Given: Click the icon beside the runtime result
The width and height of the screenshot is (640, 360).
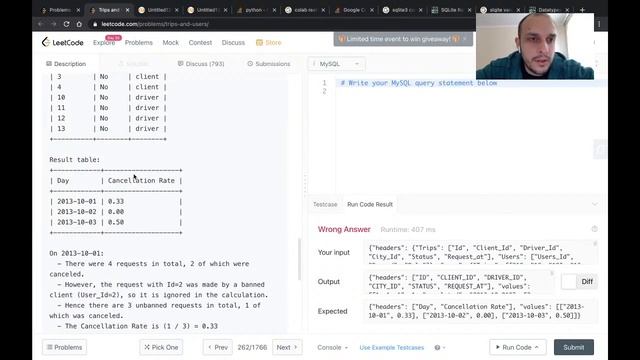Looking at the screenshot, I should pos(595,229).
